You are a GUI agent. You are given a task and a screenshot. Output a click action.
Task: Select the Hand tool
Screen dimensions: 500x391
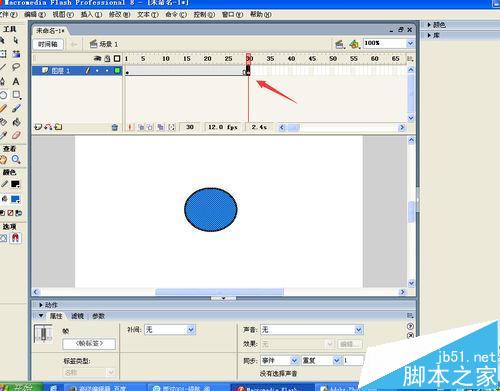click(3, 160)
